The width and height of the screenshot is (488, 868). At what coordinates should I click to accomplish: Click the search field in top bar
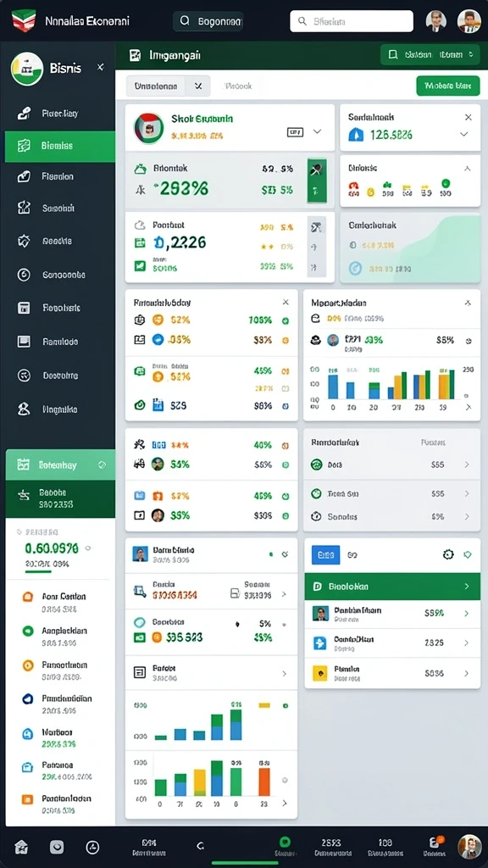pos(352,21)
